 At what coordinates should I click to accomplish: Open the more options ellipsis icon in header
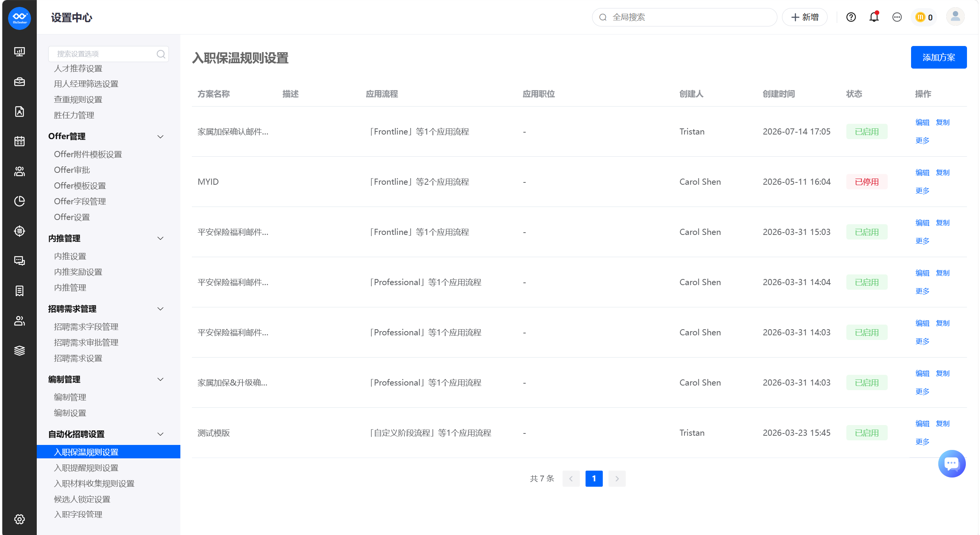[897, 17]
